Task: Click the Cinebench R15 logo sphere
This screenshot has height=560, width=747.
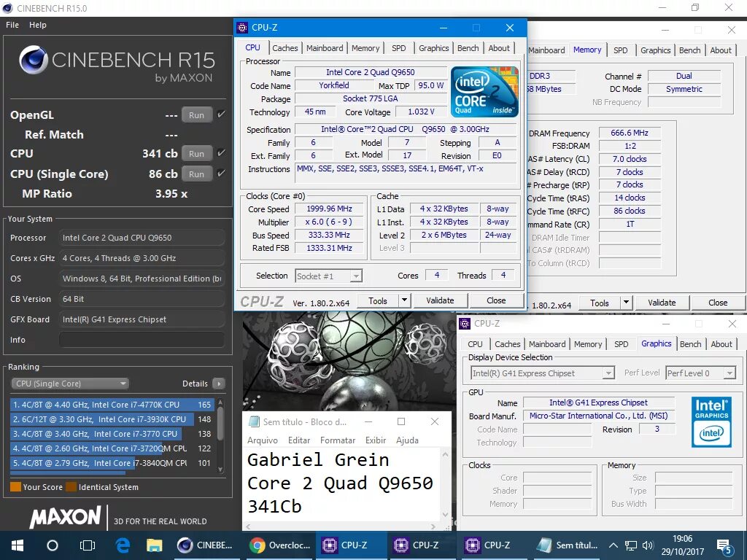Action: point(33,60)
